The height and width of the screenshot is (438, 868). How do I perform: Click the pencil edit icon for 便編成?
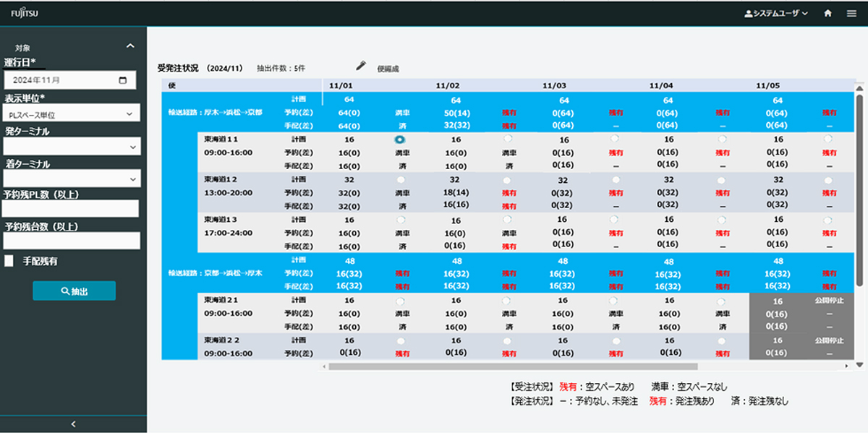click(360, 66)
